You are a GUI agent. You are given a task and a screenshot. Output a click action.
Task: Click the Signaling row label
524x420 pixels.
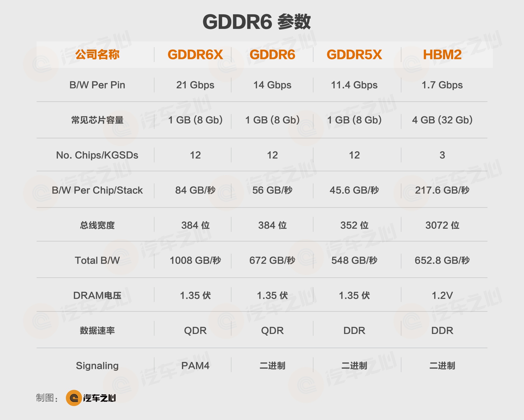point(97,365)
